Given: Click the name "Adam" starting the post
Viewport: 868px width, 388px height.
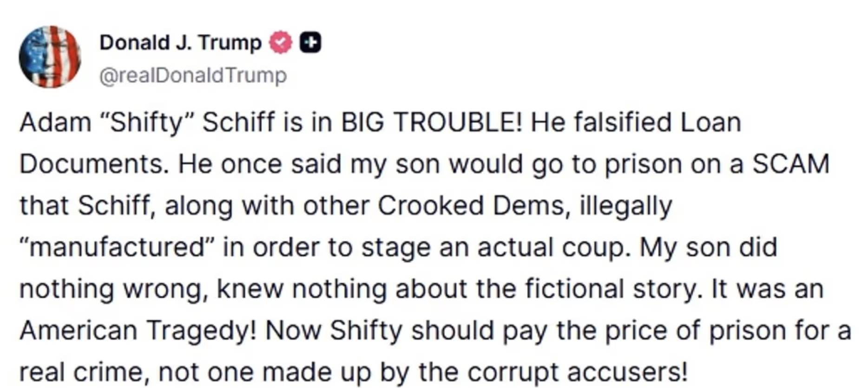Looking at the screenshot, I should [55, 123].
